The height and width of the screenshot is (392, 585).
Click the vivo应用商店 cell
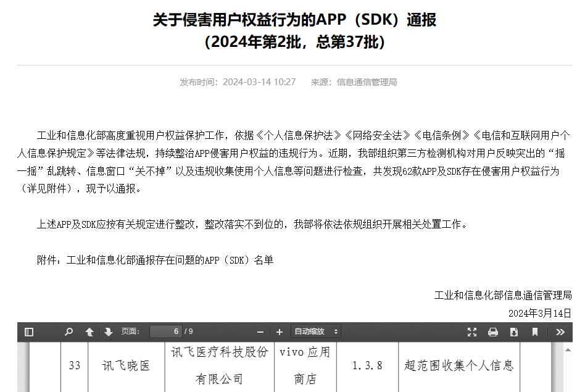305,365
